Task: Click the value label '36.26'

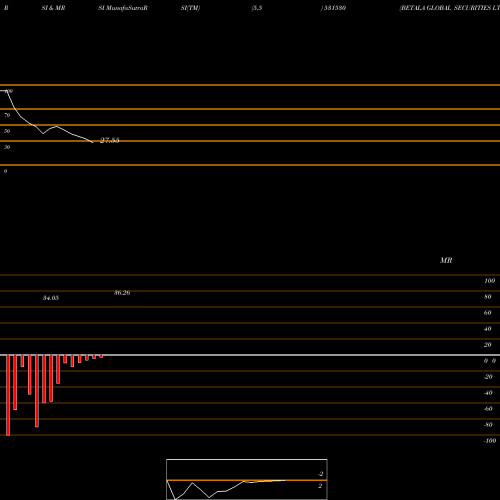Action: tap(122, 293)
